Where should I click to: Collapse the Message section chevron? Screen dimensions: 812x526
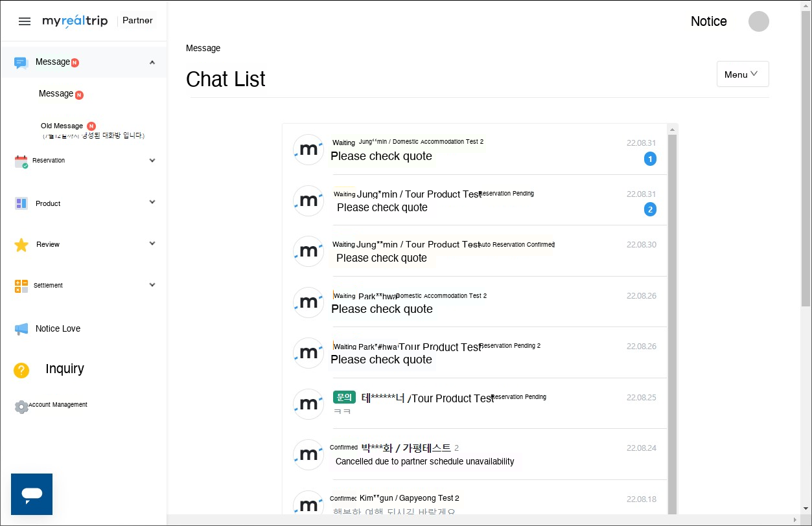click(152, 62)
